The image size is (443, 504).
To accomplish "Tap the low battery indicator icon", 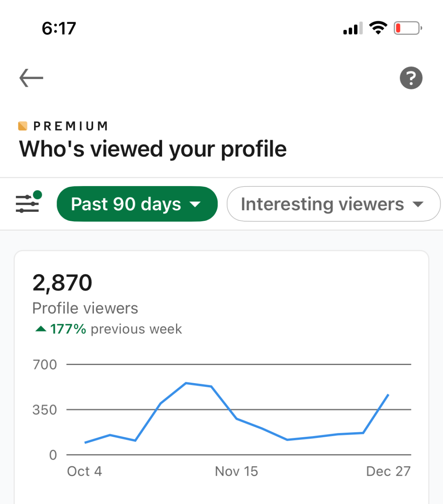I will [407, 28].
